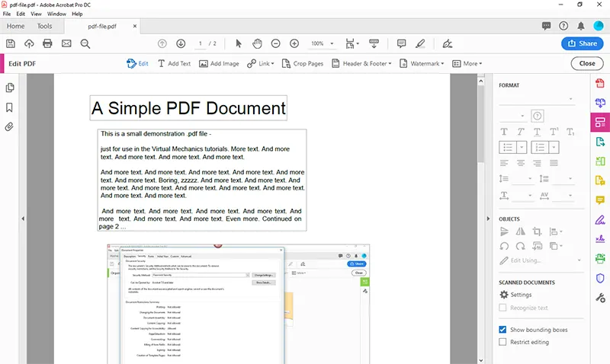Close the Edit PDF toolbar
This screenshot has width=610, height=364.
coord(587,63)
